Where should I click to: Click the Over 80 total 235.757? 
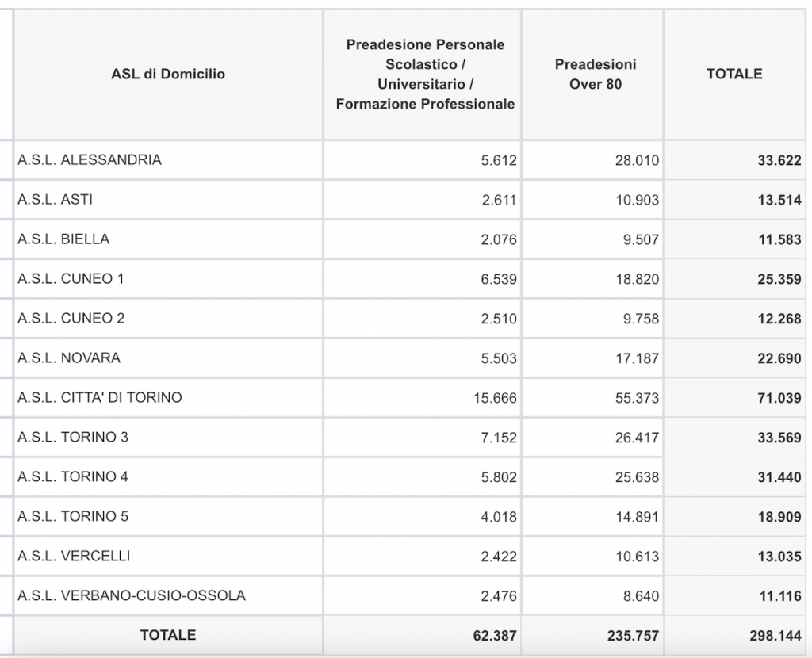click(x=633, y=636)
